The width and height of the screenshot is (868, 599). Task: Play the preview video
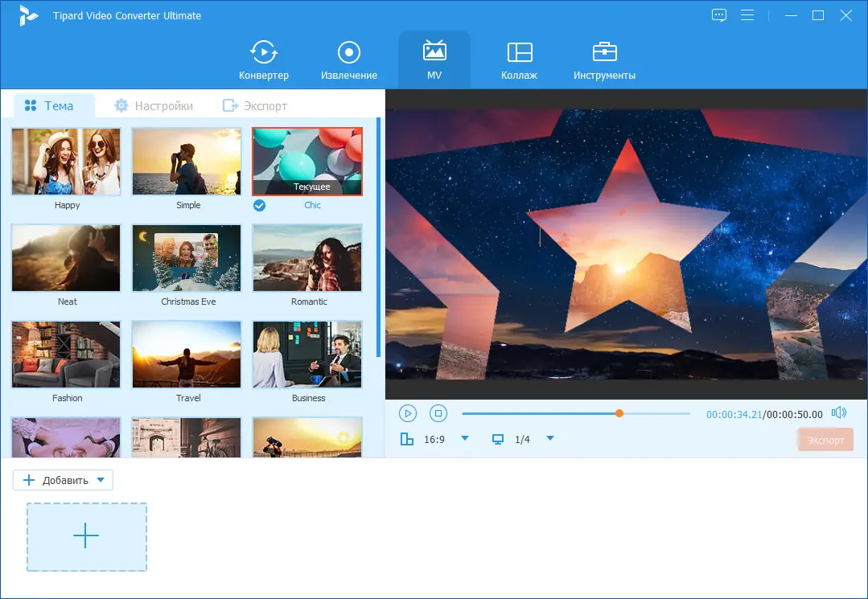[407, 413]
